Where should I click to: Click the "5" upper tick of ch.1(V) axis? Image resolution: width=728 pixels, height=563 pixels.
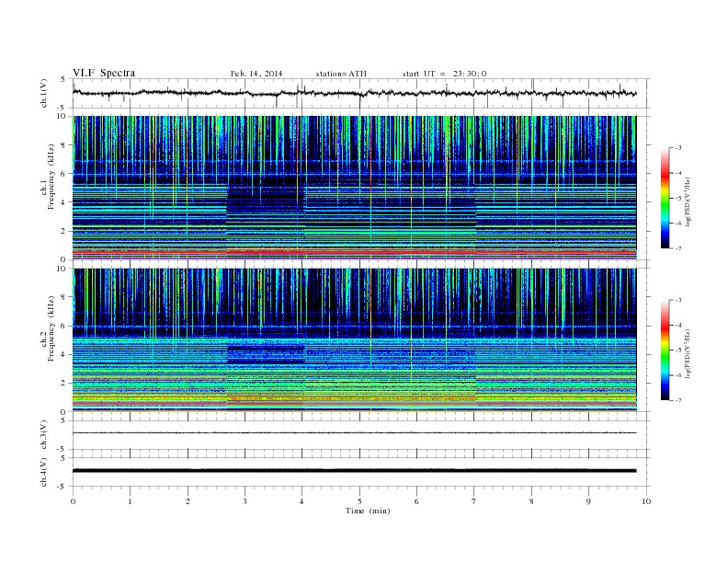(x=63, y=79)
